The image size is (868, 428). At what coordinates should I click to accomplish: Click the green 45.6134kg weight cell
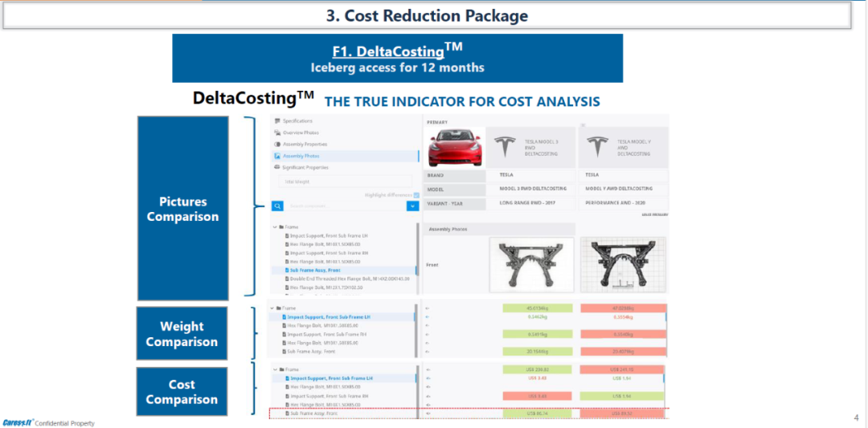(x=538, y=308)
